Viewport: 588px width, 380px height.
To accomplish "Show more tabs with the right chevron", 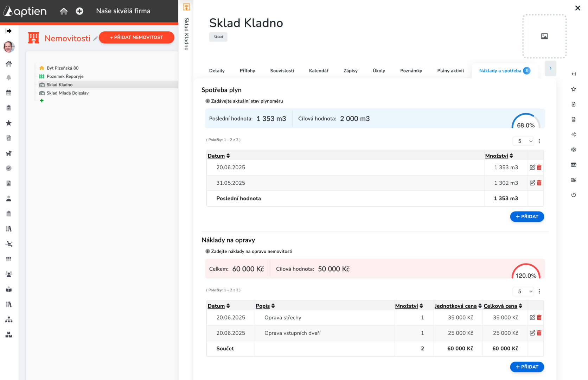I will click(x=550, y=68).
